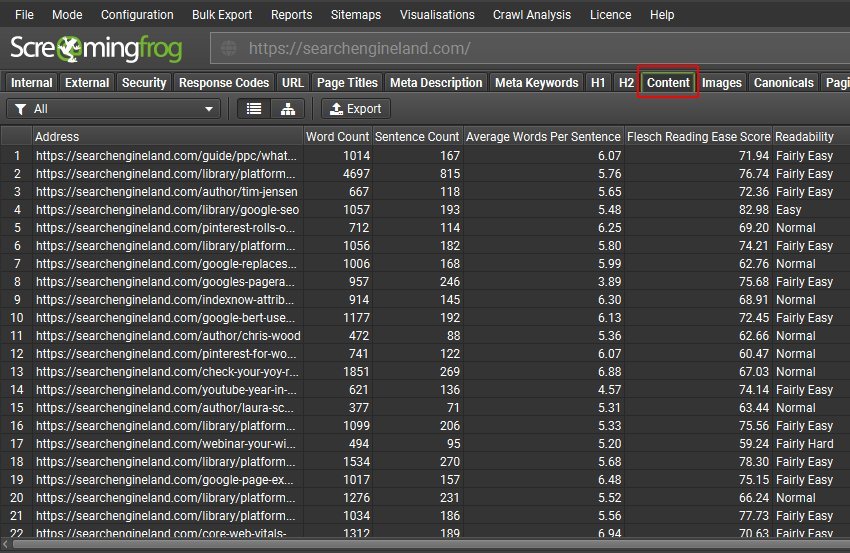Sort by the Word Count column
Viewport: 850px width, 553px height.
point(337,137)
